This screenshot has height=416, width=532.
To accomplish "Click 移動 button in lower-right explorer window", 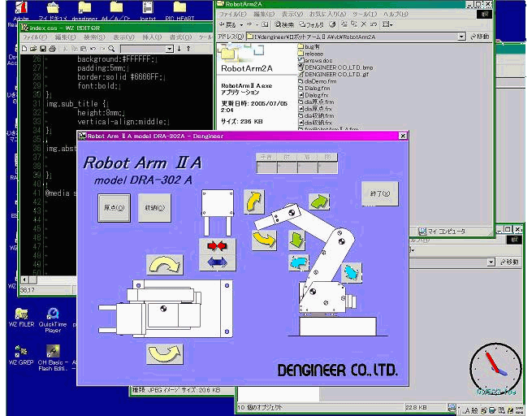I will 509,262.
